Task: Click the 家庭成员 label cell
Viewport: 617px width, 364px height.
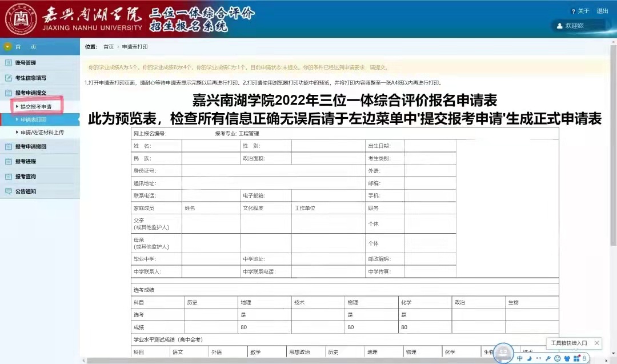Action: point(156,208)
